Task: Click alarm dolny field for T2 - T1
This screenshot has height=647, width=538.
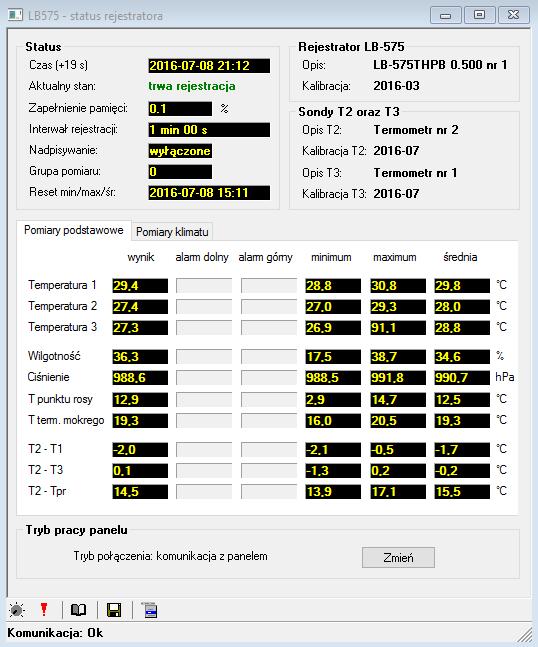Action: coord(204,449)
